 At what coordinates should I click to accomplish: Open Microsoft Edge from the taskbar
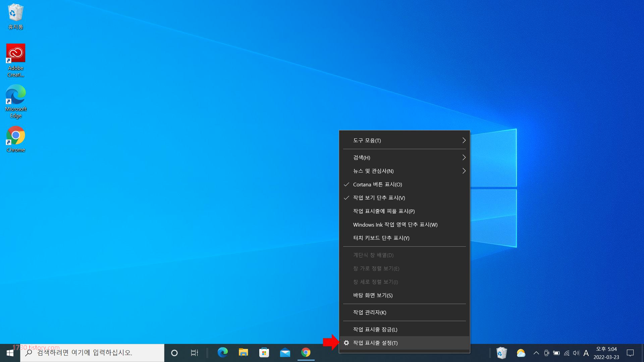(222, 353)
